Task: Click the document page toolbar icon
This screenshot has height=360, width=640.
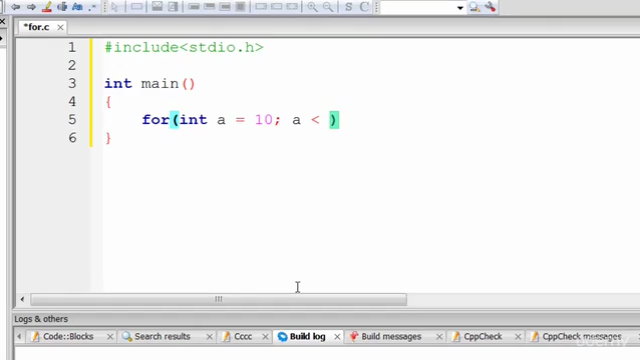Action: click(173, 7)
